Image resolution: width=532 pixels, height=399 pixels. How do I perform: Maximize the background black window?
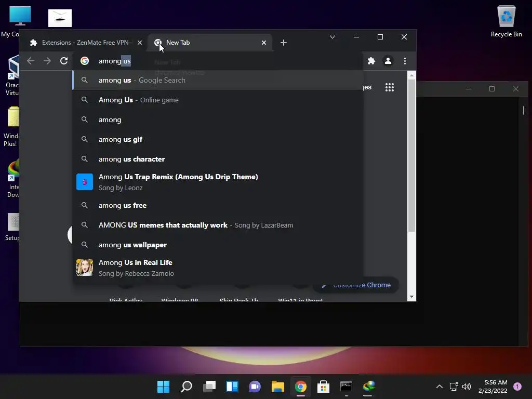(x=492, y=89)
